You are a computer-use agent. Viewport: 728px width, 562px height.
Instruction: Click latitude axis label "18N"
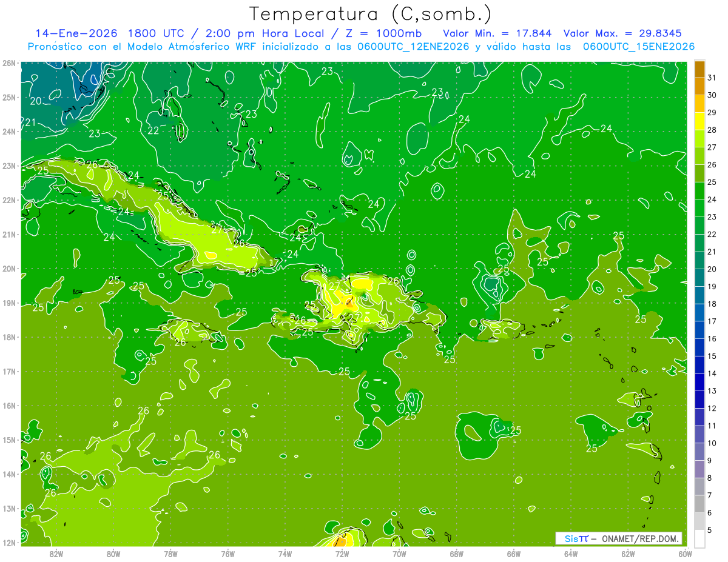[8, 337]
